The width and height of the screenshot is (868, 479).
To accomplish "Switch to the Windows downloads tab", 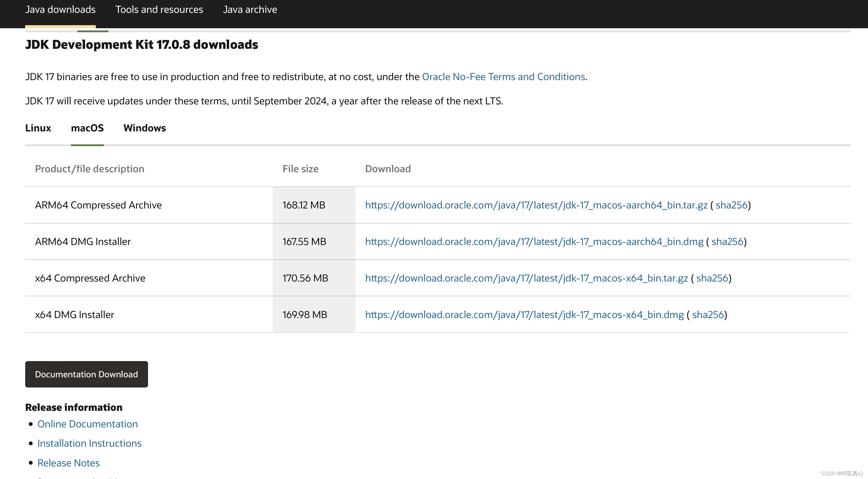I will pos(145,128).
